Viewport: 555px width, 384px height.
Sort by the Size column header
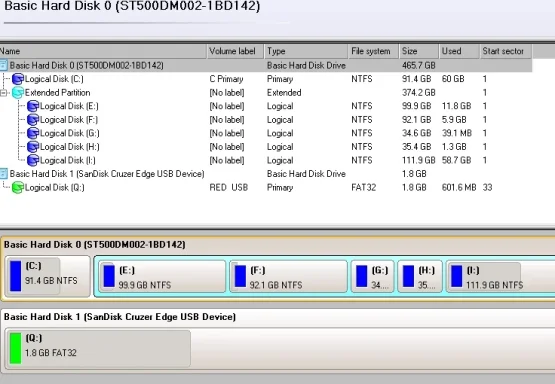[x=419, y=51]
